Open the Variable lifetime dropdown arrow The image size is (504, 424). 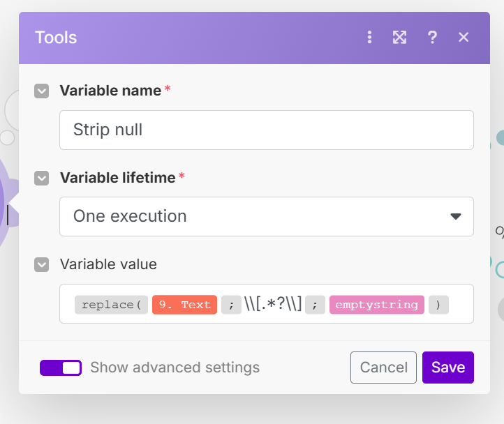coord(456,216)
